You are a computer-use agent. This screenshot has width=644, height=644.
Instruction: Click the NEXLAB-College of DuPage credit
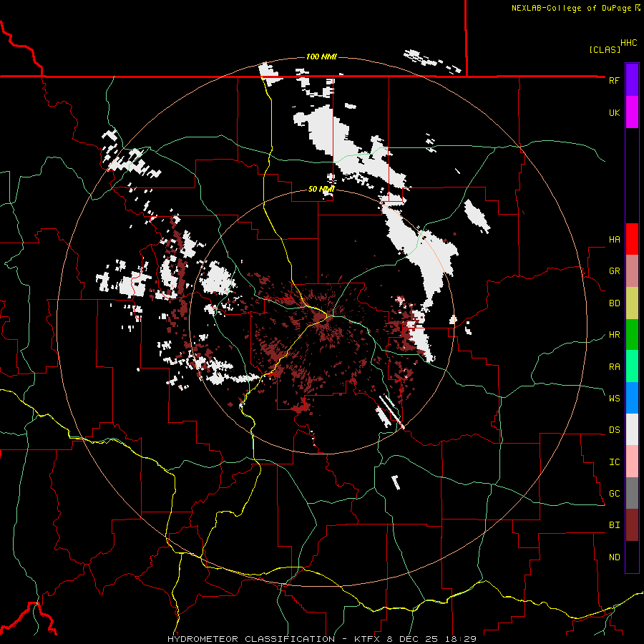576,8
